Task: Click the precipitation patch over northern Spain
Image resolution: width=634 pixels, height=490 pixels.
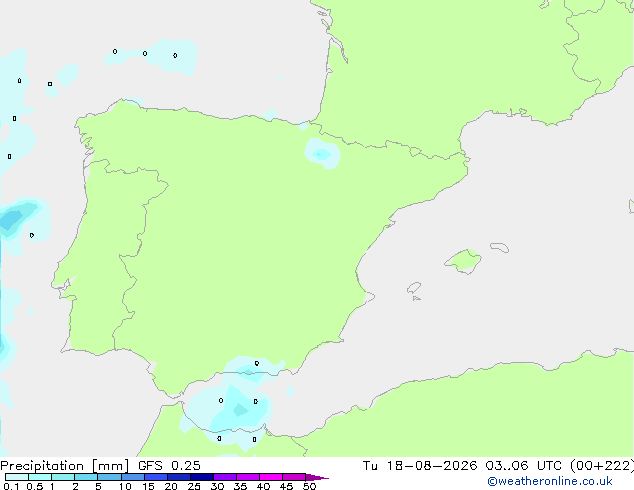Action: [322, 154]
